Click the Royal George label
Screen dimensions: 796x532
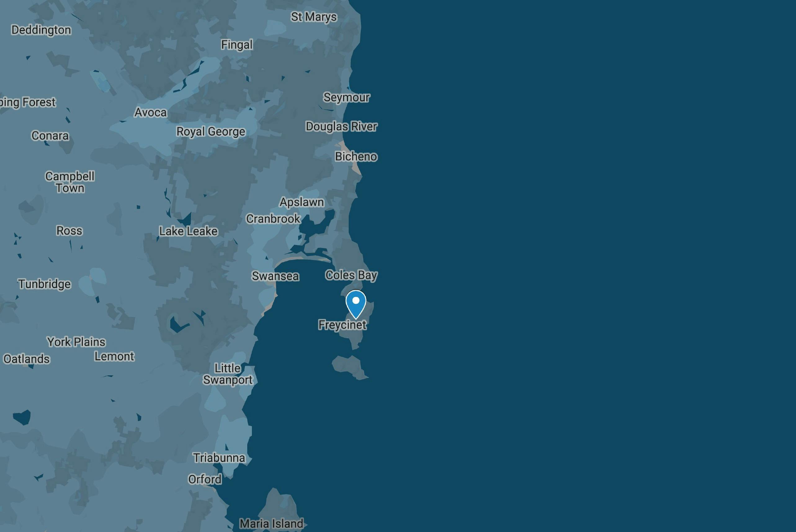point(211,131)
